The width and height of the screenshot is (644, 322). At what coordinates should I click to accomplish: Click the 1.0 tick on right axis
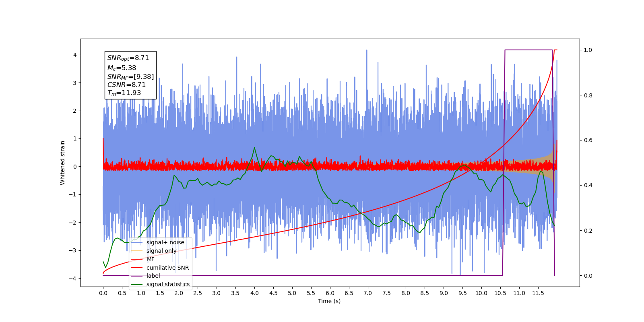588,50
